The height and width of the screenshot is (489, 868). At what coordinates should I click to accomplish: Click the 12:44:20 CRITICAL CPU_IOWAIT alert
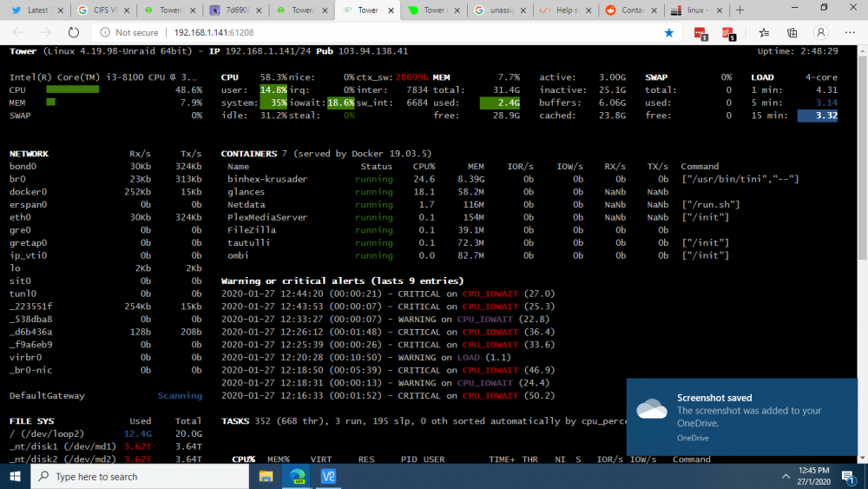(387, 294)
